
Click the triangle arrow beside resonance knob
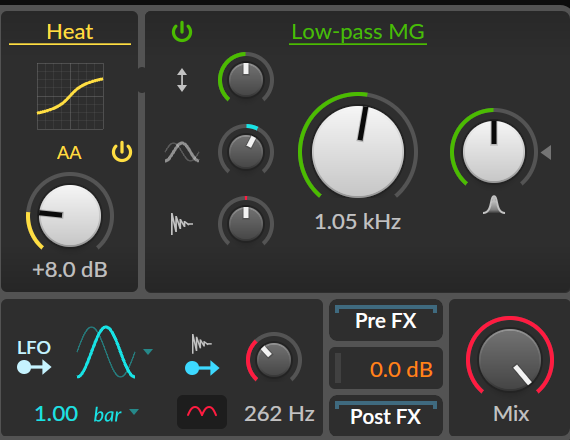546,152
